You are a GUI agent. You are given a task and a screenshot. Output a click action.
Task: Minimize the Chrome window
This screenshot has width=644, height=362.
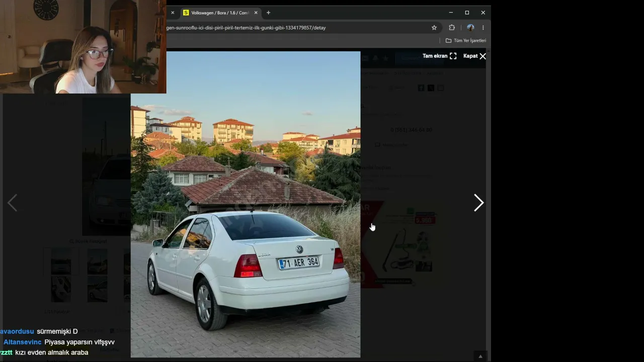click(451, 13)
